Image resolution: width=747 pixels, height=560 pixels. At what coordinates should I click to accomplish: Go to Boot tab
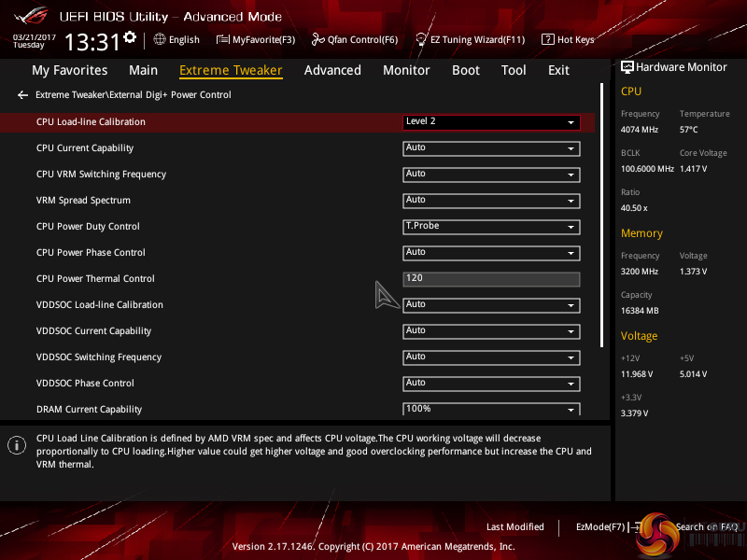pos(465,71)
